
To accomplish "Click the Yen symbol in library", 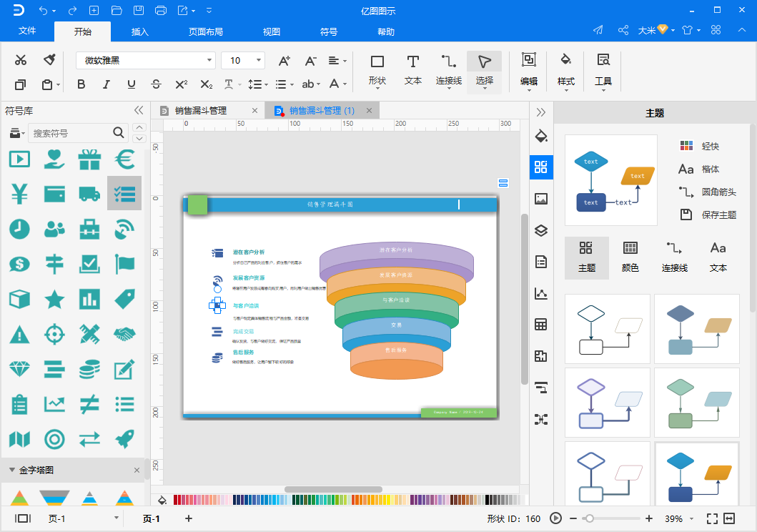I will tap(19, 194).
